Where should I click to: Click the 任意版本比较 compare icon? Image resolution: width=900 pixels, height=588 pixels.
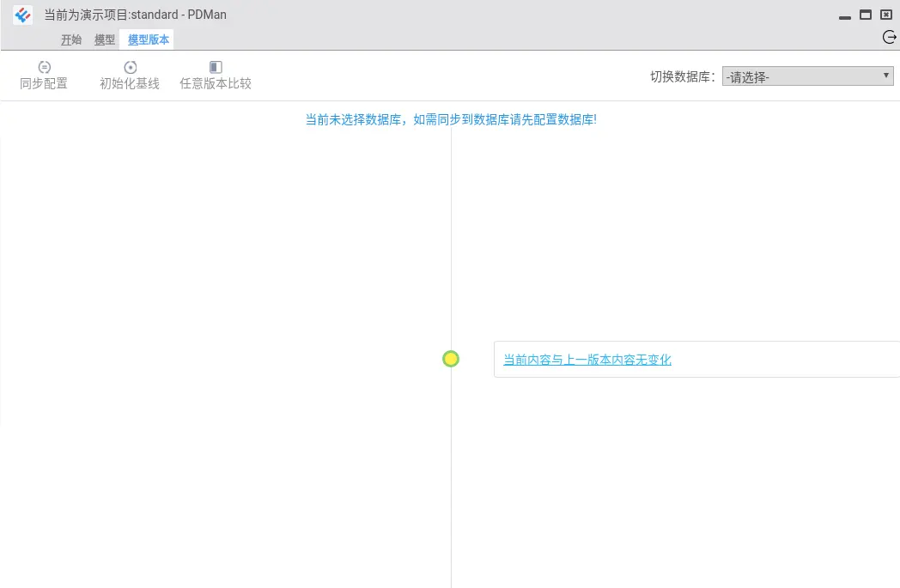(x=216, y=67)
